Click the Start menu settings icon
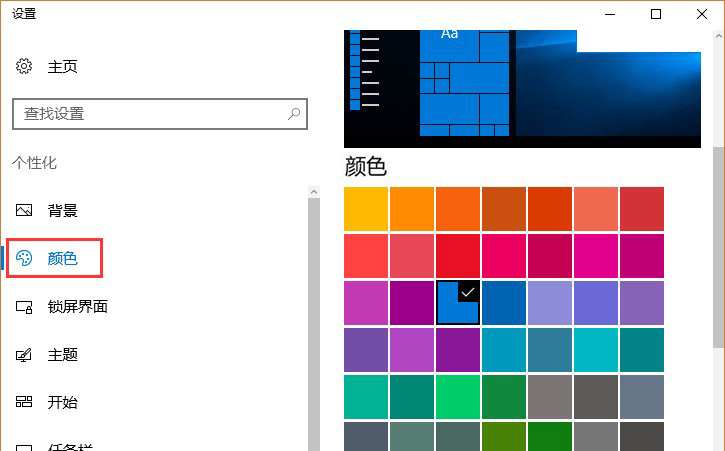 (x=25, y=402)
